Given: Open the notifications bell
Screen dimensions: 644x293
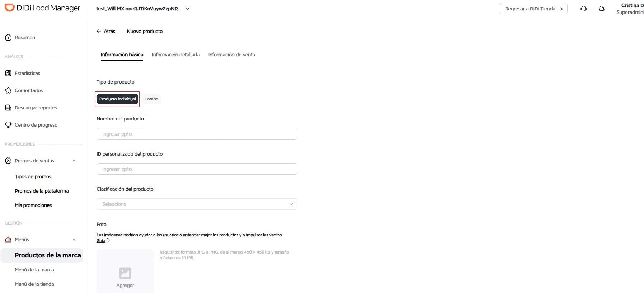Looking at the screenshot, I should [602, 9].
